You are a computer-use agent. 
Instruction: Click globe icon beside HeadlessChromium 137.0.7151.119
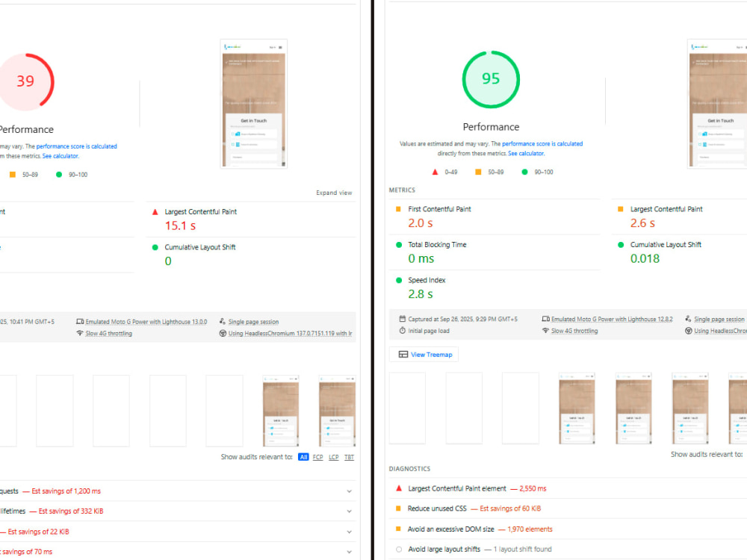[223, 333]
